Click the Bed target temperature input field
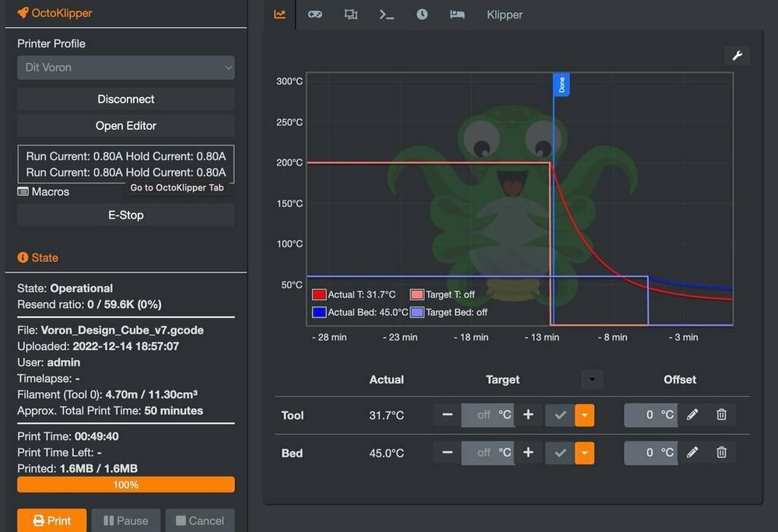The width and height of the screenshot is (778, 532). click(488, 453)
